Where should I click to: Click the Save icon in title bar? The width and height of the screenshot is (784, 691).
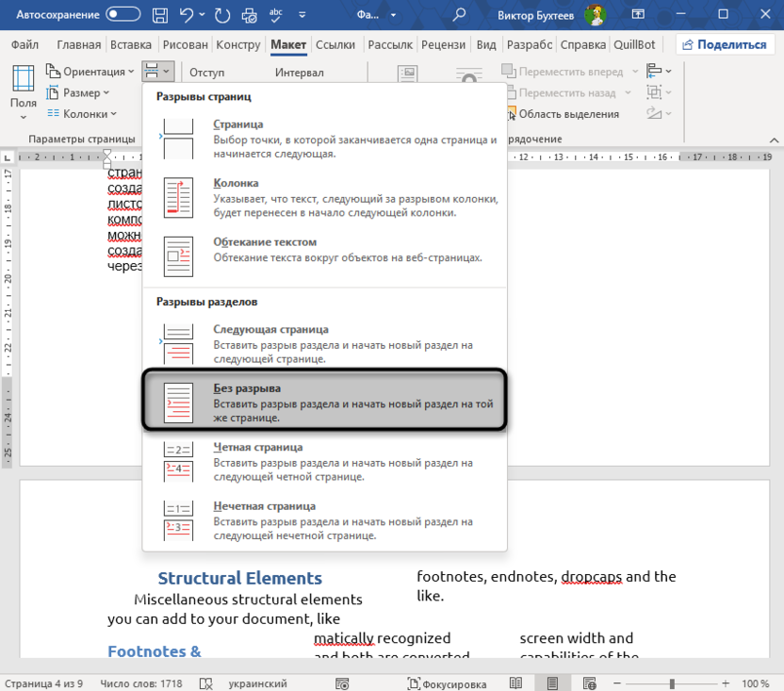point(160,14)
